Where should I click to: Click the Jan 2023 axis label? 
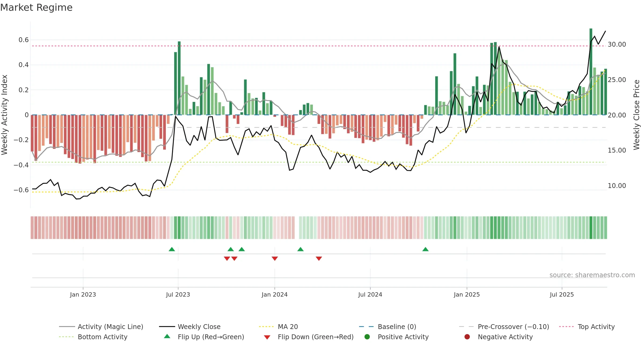coord(83,294)
